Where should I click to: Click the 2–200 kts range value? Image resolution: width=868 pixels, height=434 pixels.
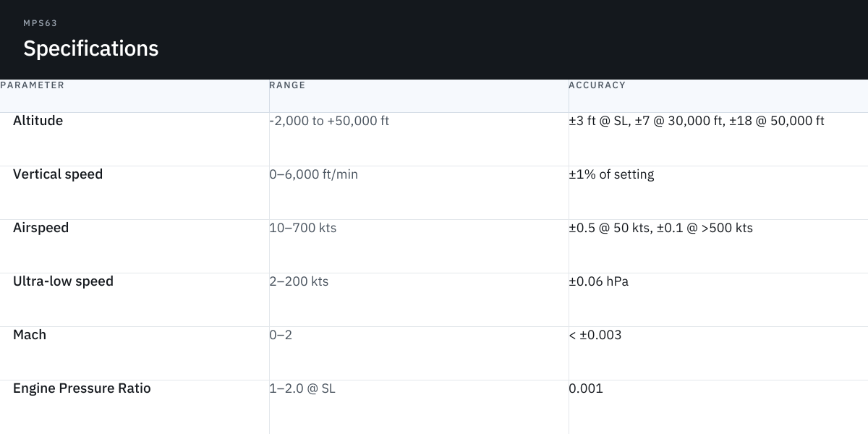point(299,281)
